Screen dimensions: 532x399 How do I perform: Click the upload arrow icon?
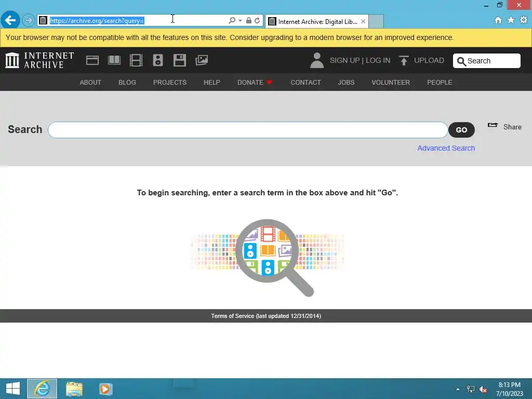(404, 60)
